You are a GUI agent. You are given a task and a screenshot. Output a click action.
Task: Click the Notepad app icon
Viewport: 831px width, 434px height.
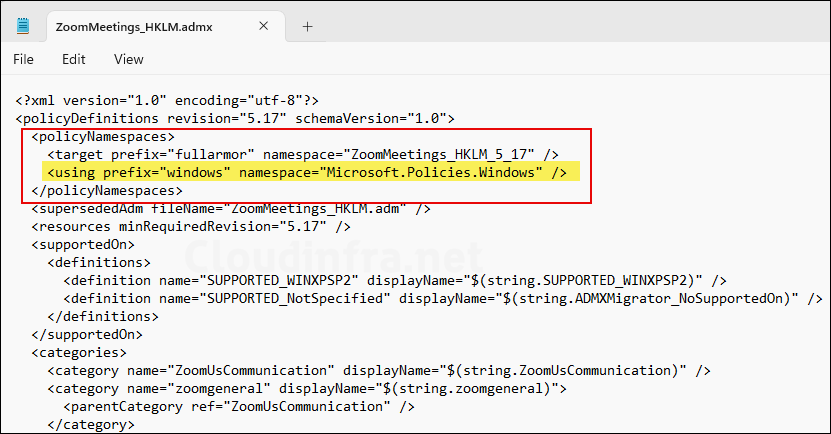tap(23, 26)
